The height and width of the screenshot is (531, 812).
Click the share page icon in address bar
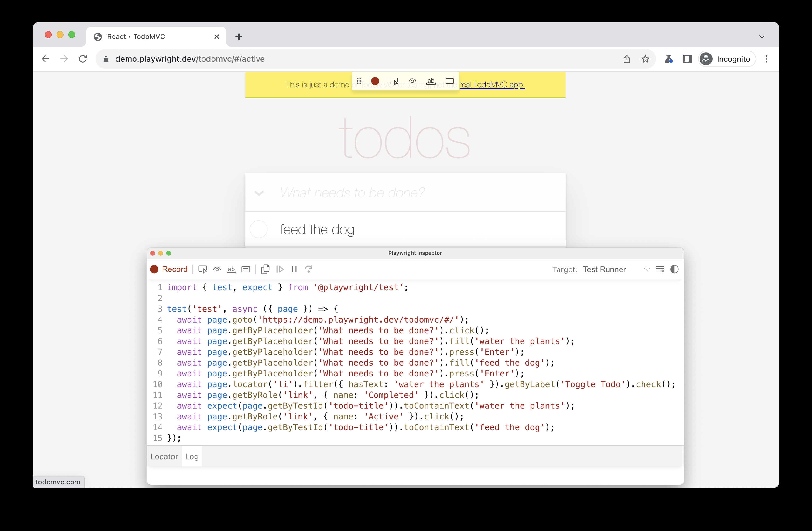pos(626,59)
